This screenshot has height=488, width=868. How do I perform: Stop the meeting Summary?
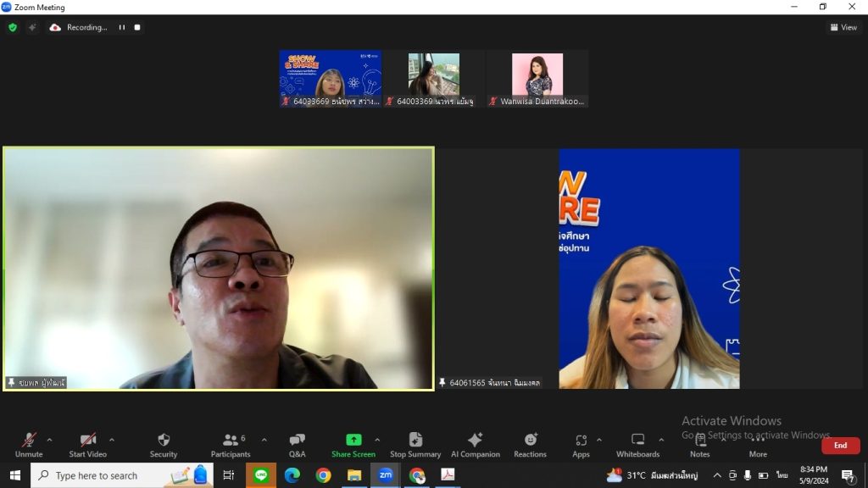pos(415,446)
